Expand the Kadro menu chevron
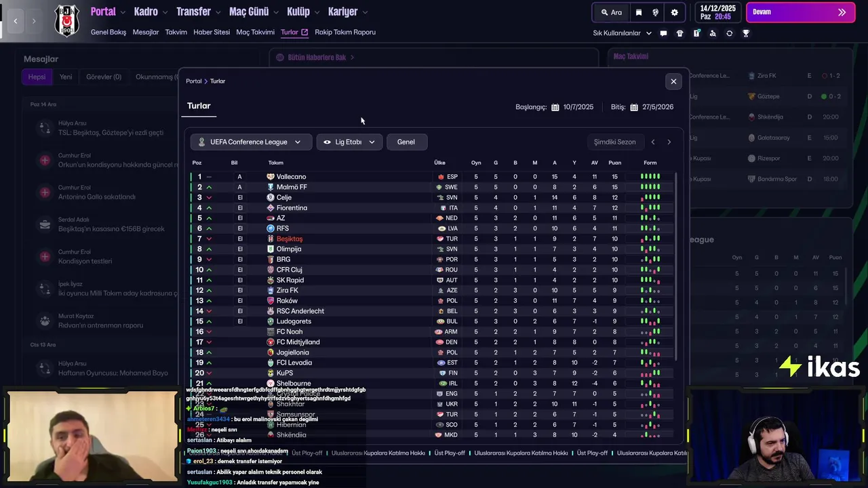 coord(164,12)
